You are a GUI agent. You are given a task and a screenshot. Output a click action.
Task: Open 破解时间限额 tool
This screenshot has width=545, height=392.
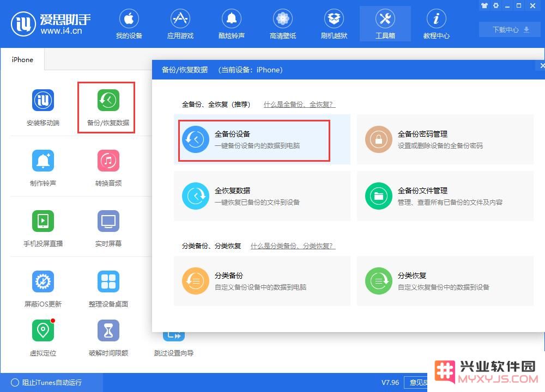pos(108,338)
